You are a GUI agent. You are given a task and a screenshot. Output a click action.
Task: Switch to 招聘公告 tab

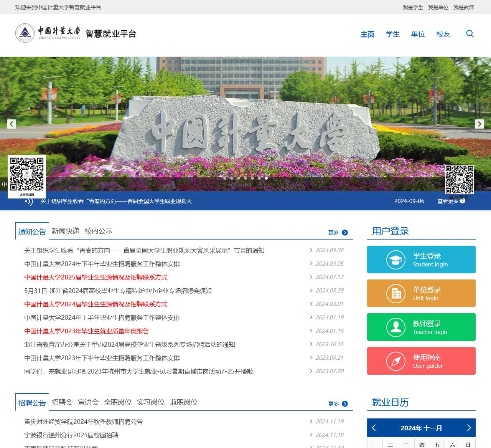click(32, 402)
